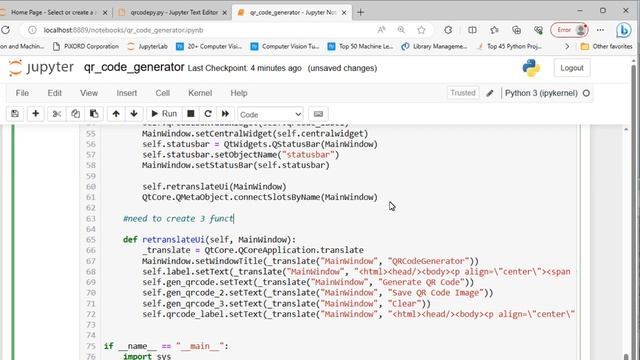Open the favorites list icon
640x360 pixels.
tap(494, 30)
